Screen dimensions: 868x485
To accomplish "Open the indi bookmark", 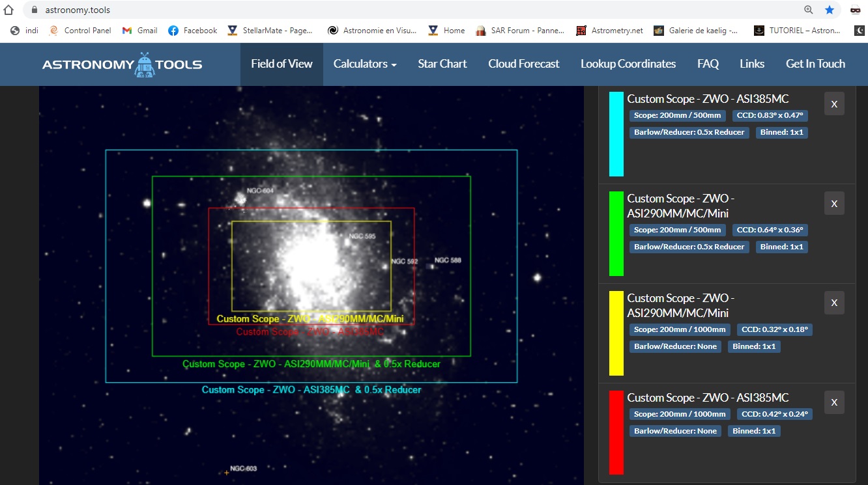I will pyautogui.click(x=25, y=31).
